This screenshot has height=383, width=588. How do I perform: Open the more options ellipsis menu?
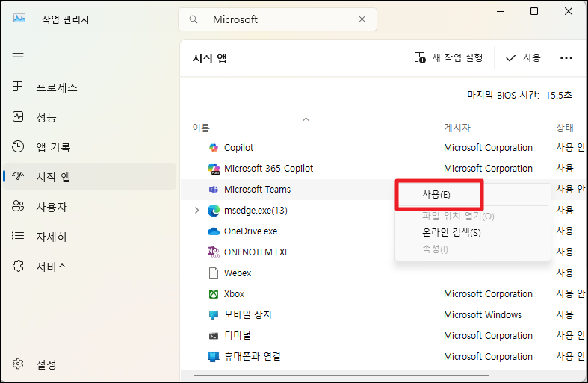pyautogui.click(x=566, y=57)
